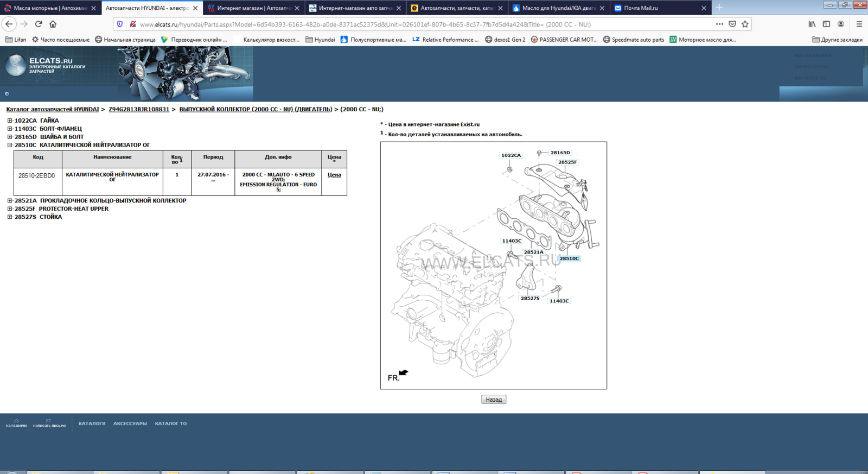Reload the page with the refresh icon
The image size is (868, 474).
point(39,24)
